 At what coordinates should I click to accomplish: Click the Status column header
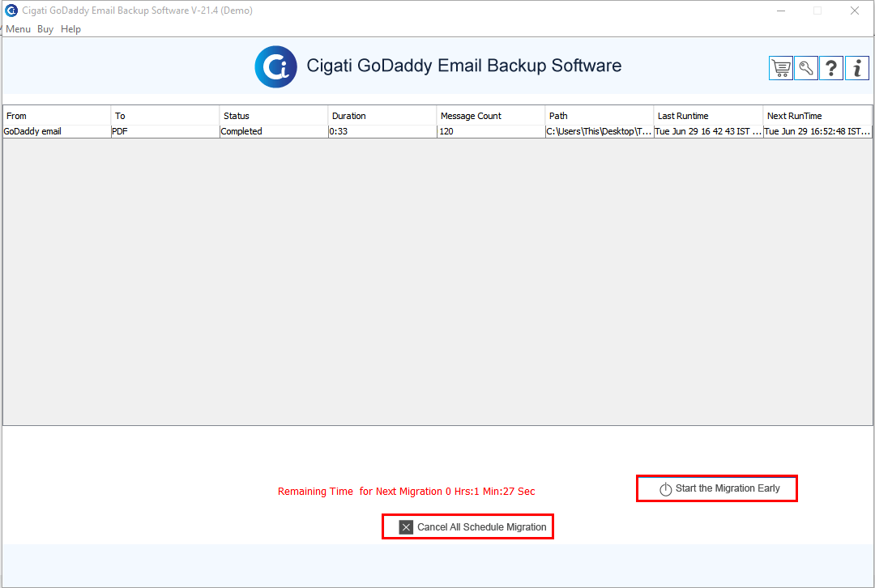pyautogui.click(x=274, y=116)
